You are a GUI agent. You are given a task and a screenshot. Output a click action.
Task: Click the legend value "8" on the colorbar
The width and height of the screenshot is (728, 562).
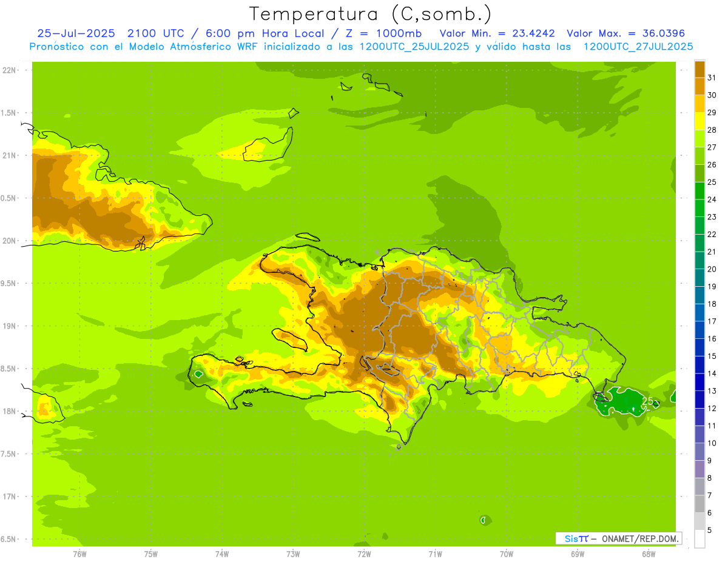pos(709,478)
